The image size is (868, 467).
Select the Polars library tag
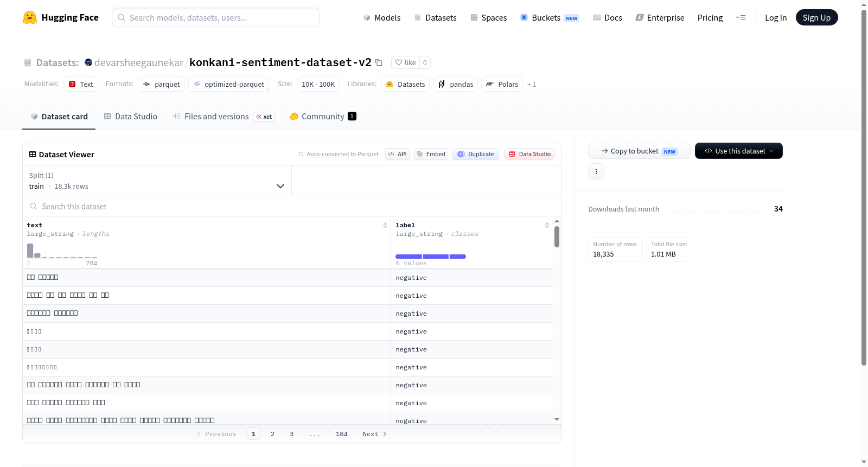[502, 84]
